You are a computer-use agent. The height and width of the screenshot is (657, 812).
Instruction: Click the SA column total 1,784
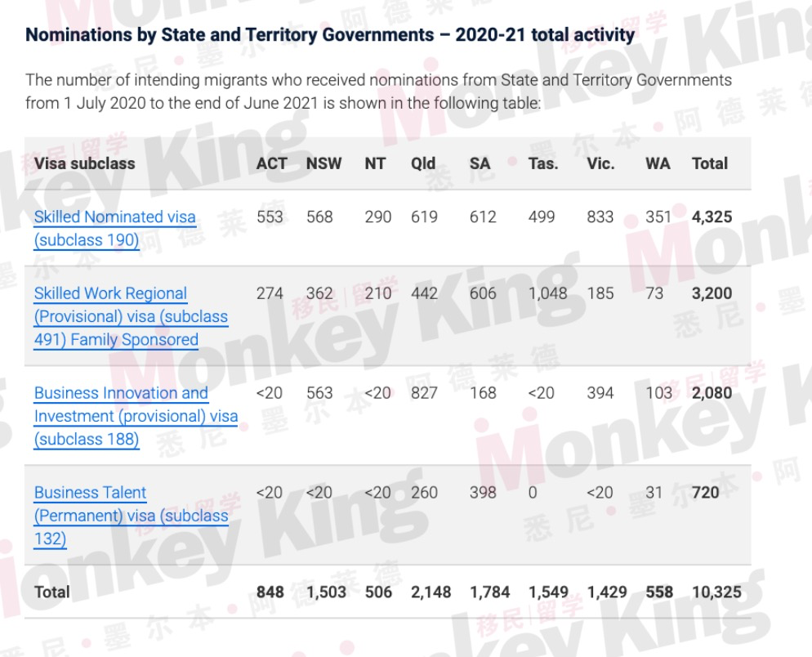[x=490, y=592]
